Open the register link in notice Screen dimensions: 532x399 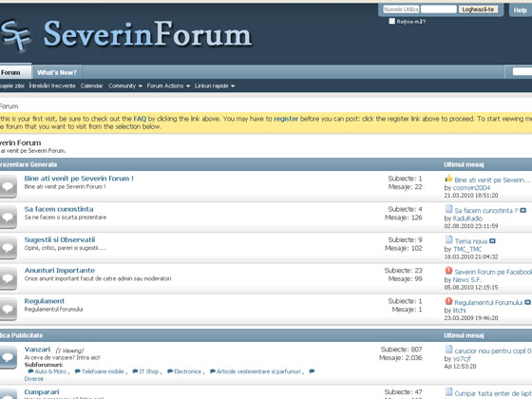286,119
